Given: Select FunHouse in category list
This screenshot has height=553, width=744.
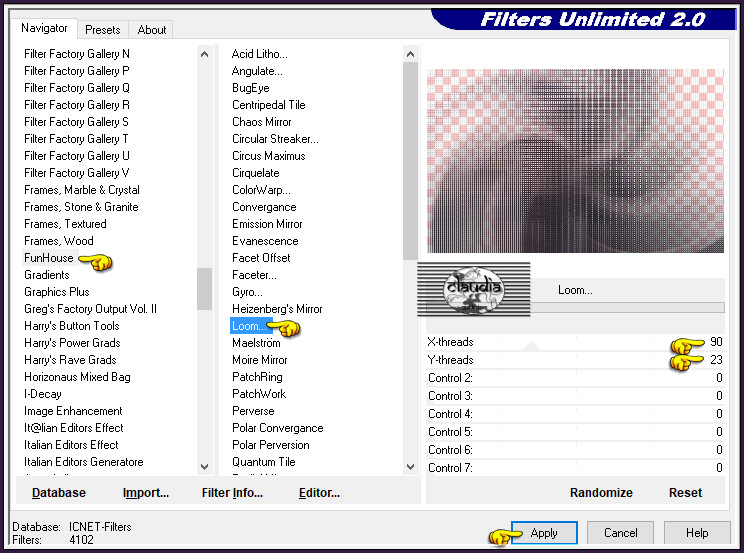Looking at the screenshot, I should point(49,258).
